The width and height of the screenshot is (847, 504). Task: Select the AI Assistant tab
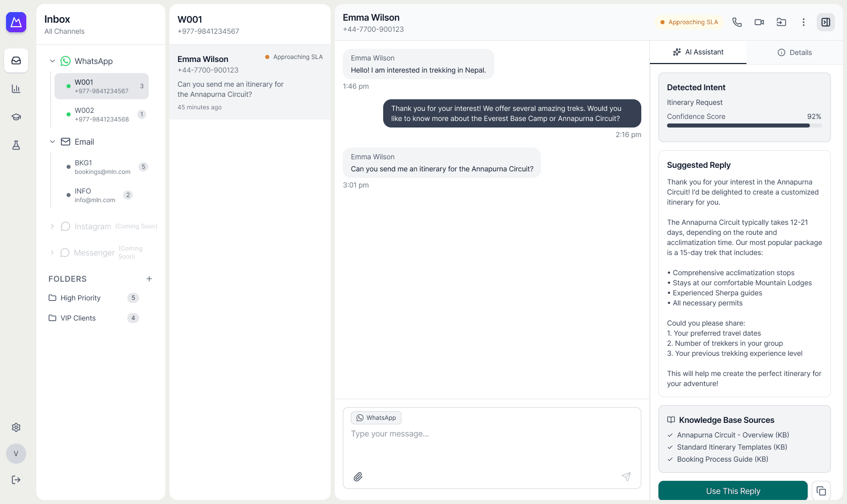pos(698,52)
